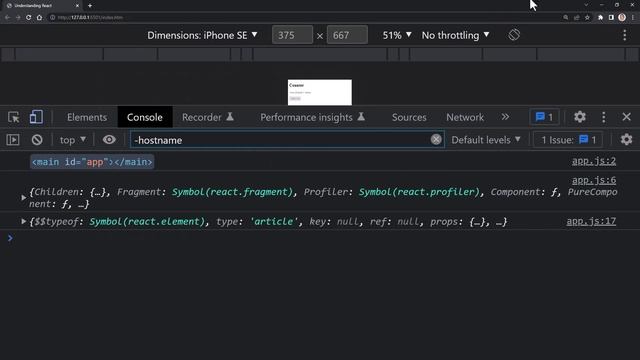Go to the browser home page
Image resolution: width=640 pixels, height=360 pixels.
click(x=39, y=18)
